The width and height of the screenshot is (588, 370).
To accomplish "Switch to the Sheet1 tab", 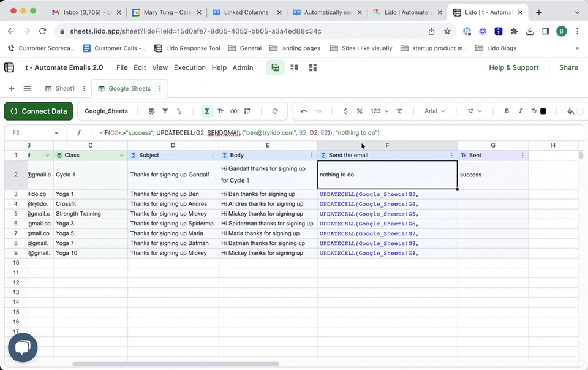I will (65, 89).
